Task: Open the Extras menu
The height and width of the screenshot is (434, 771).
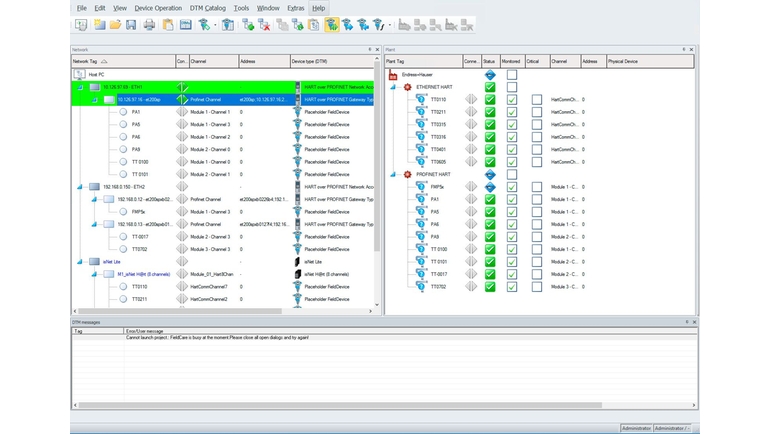Action: coord(296,8)
